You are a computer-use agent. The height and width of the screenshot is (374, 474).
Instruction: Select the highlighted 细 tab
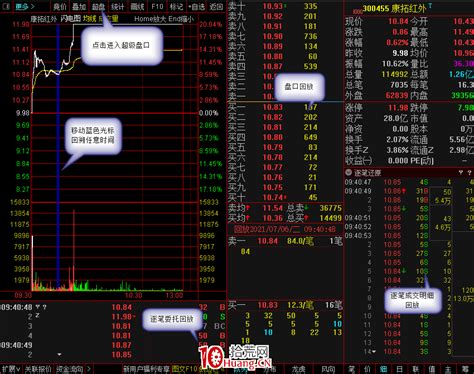coord(383,369)
